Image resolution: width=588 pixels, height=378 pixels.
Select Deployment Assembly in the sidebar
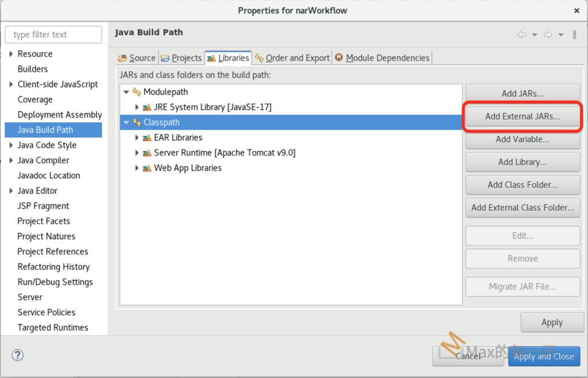pos(60,115)
